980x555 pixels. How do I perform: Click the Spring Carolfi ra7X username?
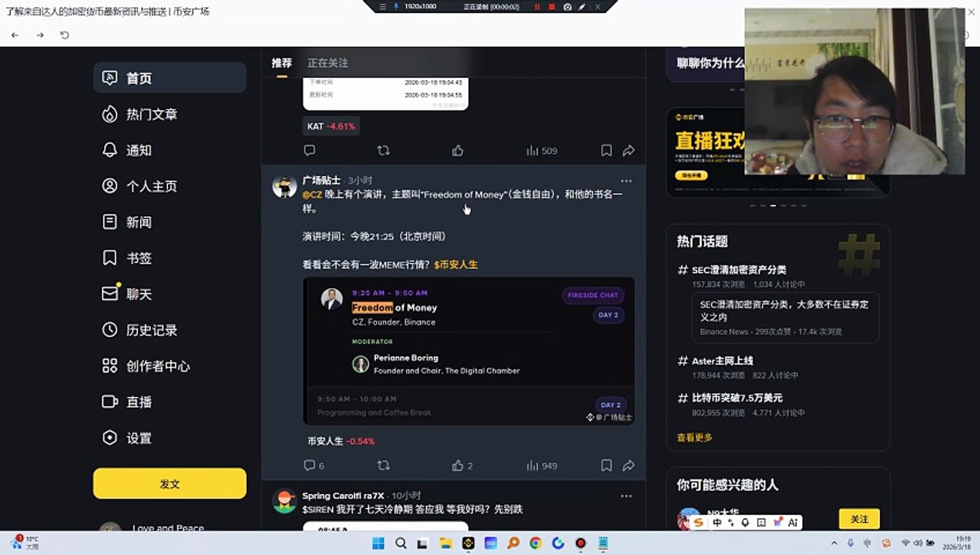[343, 496]
